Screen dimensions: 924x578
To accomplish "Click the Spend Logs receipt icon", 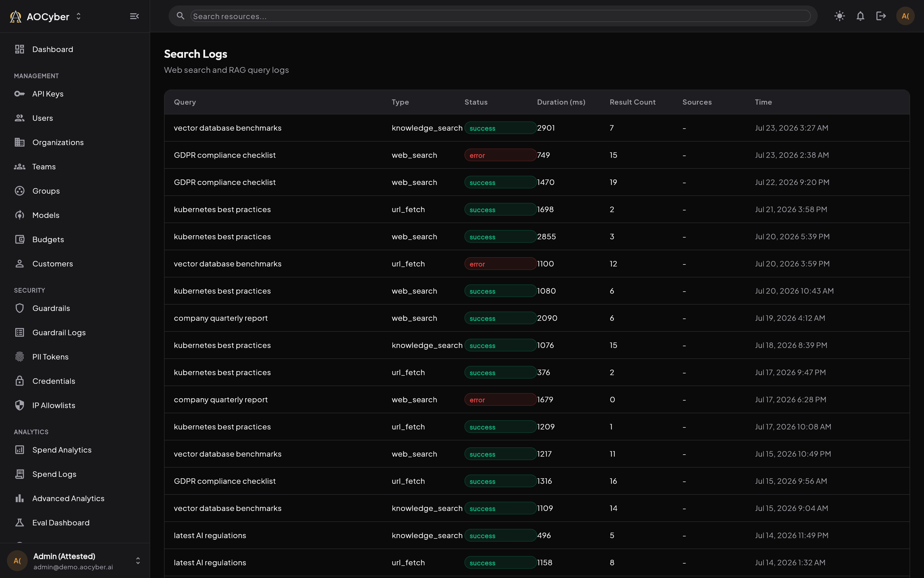I will (19, 474).
